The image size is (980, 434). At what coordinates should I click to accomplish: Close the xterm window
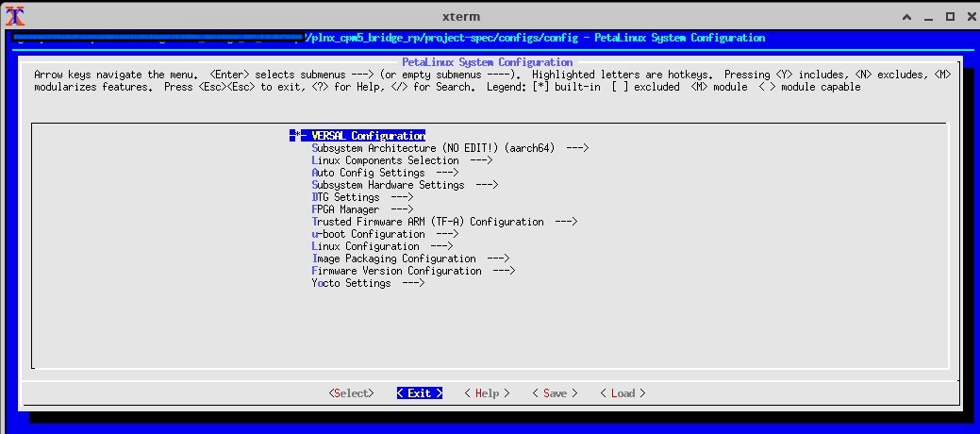969,16
